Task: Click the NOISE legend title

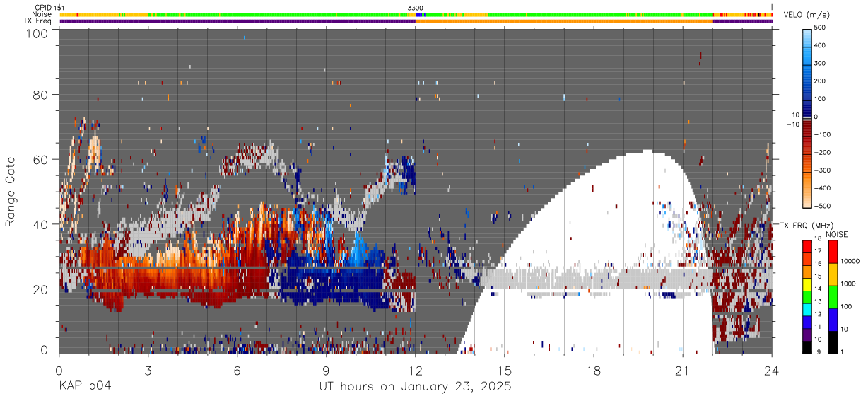Action: click(837, 234)
